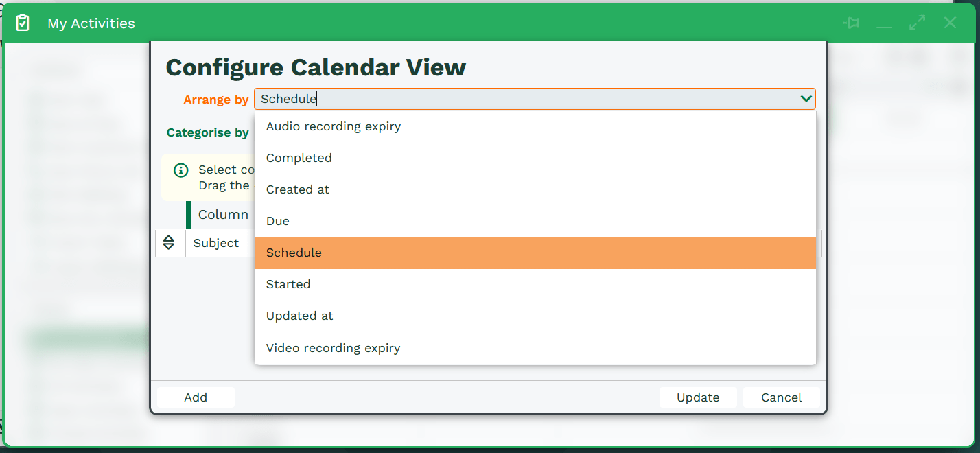This screenshot has height=453, width=980.
Task: Pick Due in the dropdown list
Action: pos(278,221)
